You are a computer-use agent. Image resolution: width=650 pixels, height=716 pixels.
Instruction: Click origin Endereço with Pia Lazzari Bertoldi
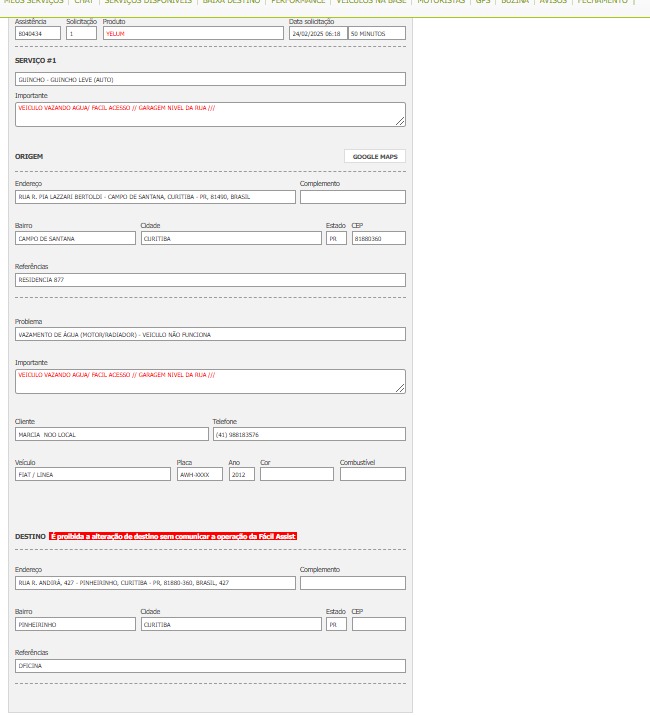point(155,197)
